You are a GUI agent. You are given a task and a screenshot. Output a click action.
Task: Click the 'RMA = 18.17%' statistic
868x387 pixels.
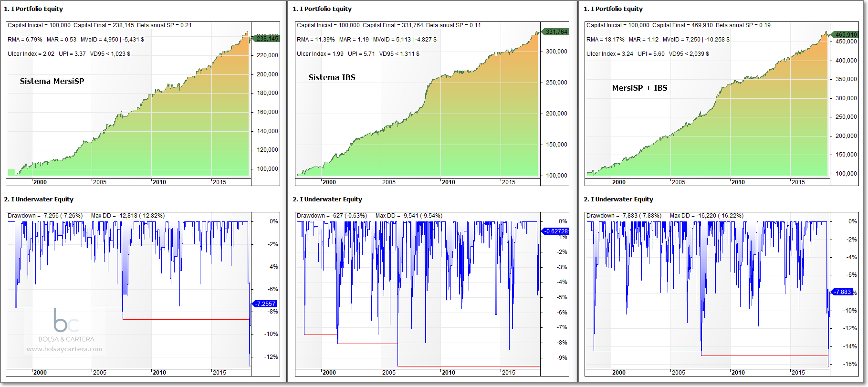pos(605,40)
